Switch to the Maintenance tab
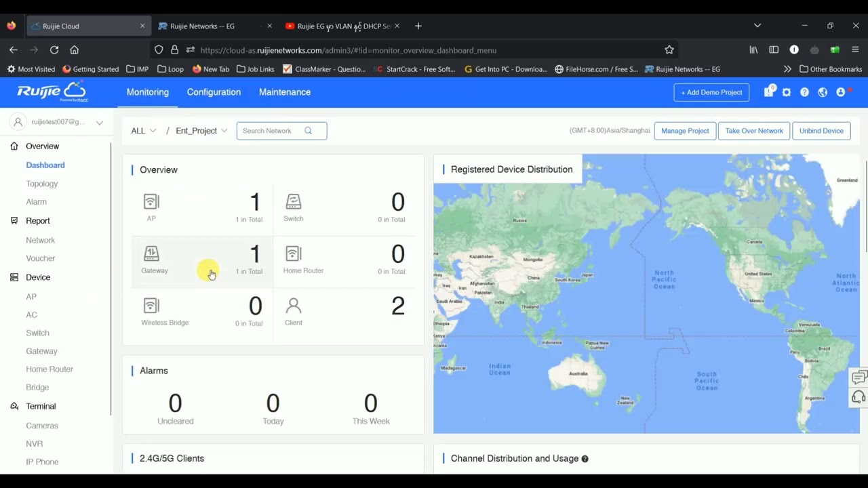This screenshot has width=868, height=488. (285, 92)
